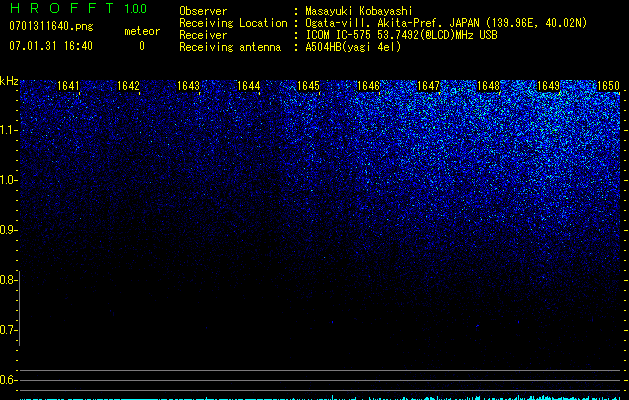Click the kHz axis unit label
Screen dimensions: 629x400
[x=9, y=81]
